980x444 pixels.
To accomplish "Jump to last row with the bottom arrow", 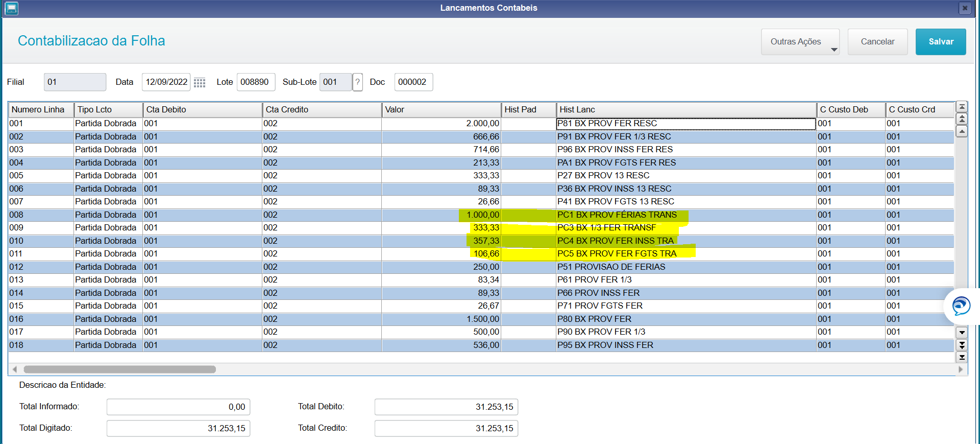I will [x=962, y=357].
